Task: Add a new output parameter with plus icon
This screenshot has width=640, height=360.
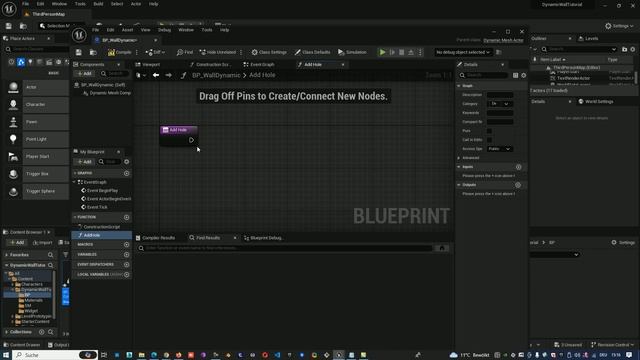Action: click(x=518, y=185)
